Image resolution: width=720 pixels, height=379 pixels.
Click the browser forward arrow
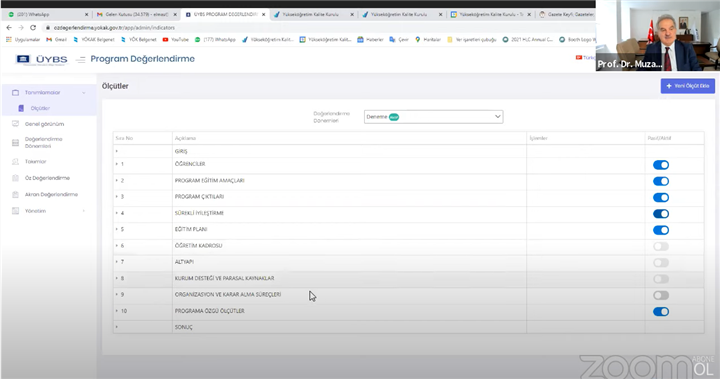[21, 28]
